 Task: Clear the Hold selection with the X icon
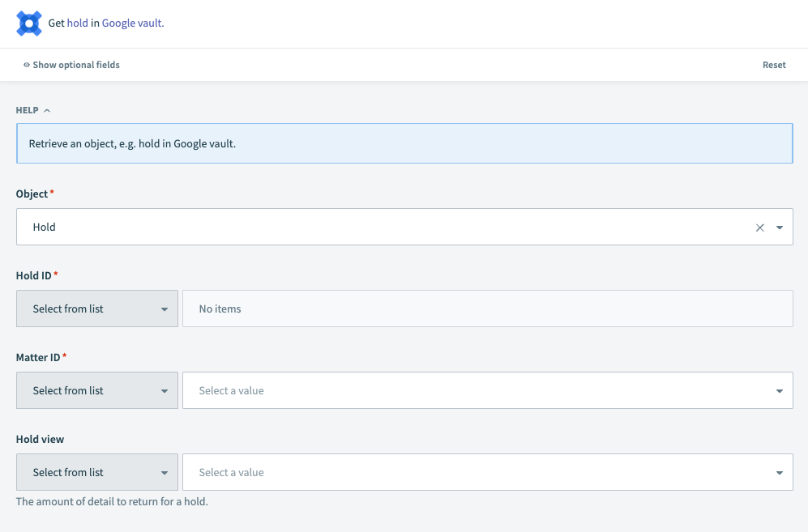coord(760,228)
